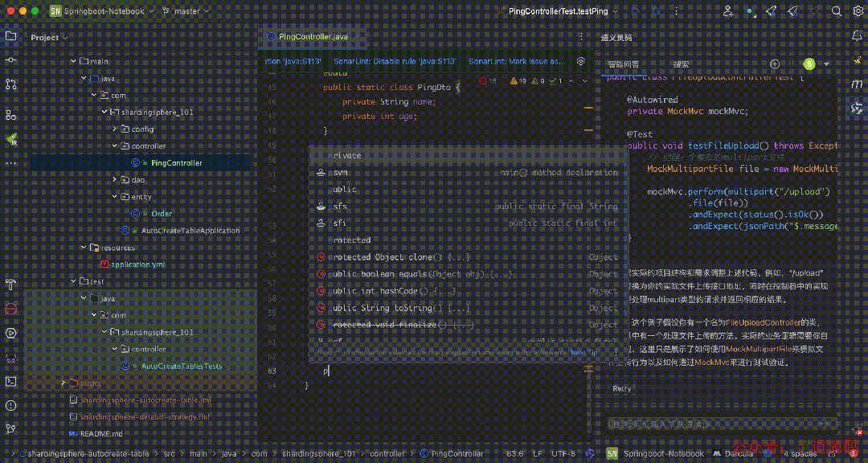This screenshot has width=868, height=463.
Task: Click the green 5 badge dropdown
Action: pyautogui.click(x=809, y=63)
